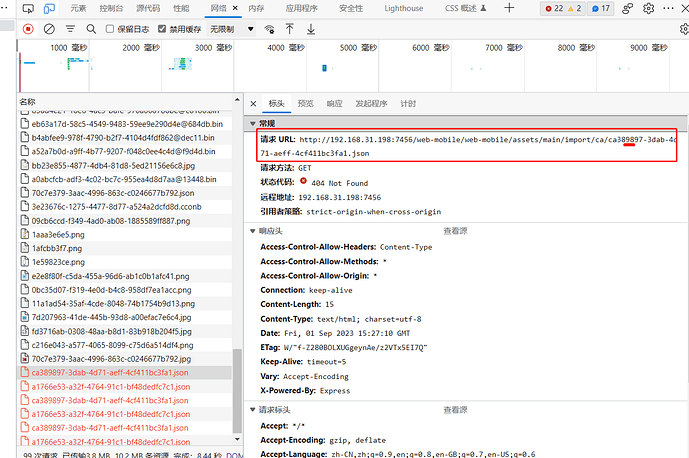Toggle 保留日志 checkbox
Screen dimensions: 689x458
tap(110, 29)
